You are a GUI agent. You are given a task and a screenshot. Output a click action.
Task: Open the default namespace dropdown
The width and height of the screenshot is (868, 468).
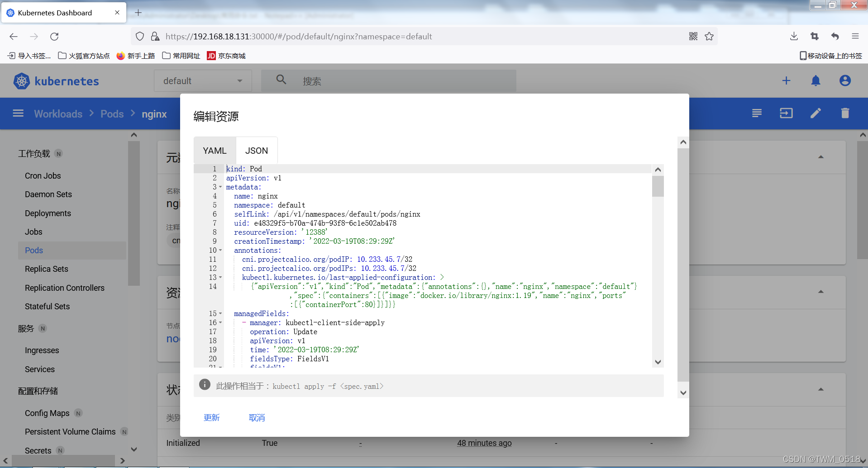203,81
